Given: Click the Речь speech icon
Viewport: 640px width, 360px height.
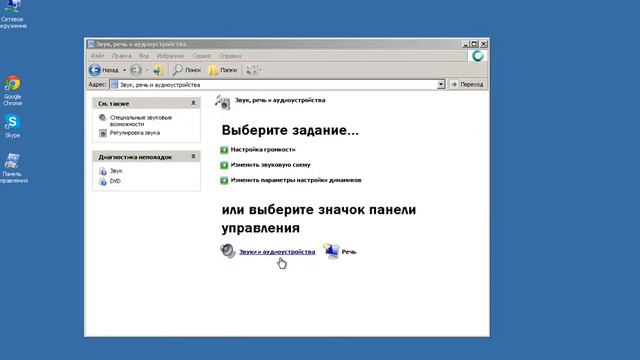Looking at the screenshot, I should coord(331,251).
